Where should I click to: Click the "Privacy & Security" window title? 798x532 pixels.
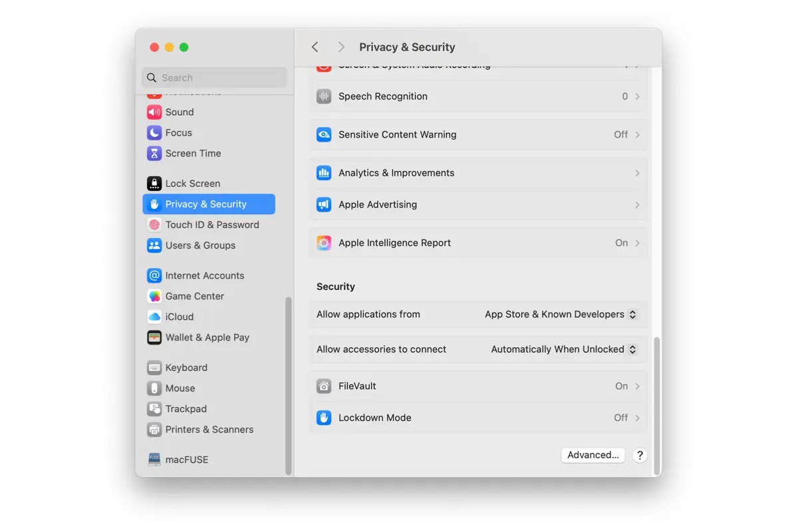[x=407, y=47]
